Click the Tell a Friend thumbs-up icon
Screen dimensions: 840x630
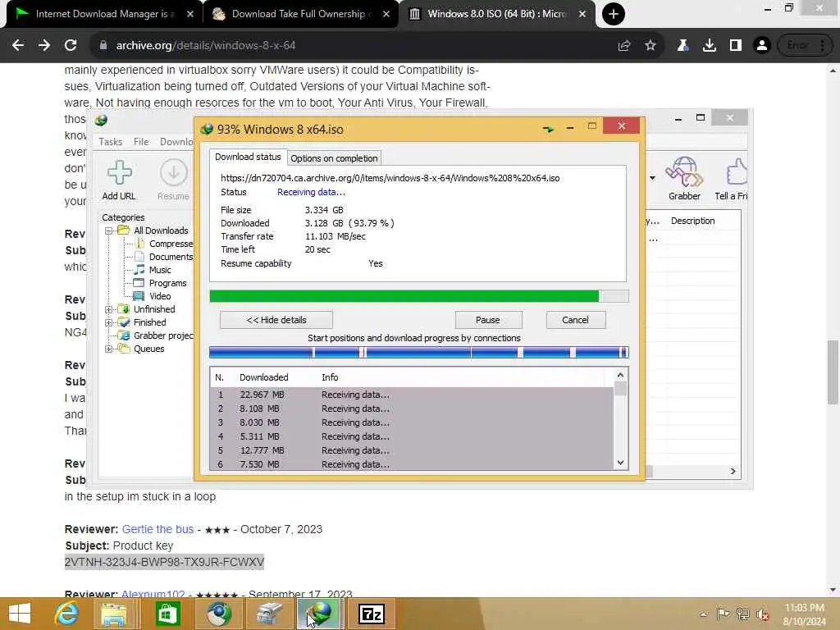[x=737, y=171]
